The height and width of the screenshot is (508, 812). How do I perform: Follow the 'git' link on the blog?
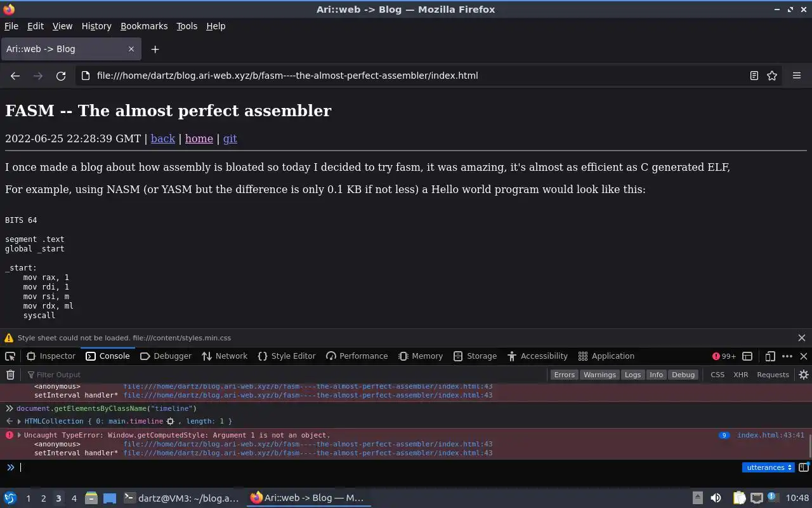(x=230, y=138)
